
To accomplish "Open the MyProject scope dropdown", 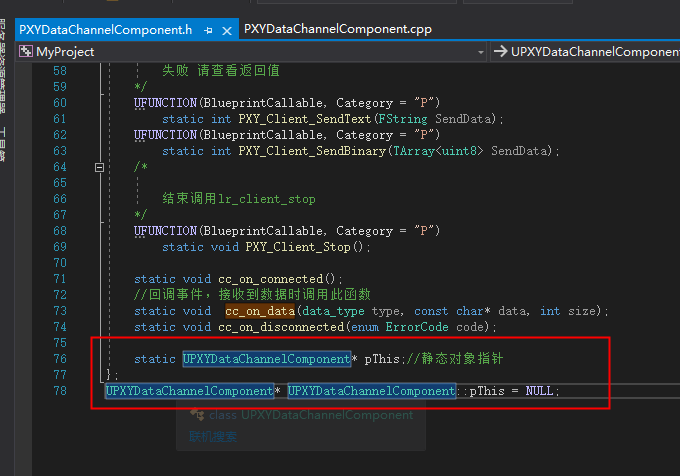I will 481,52.
